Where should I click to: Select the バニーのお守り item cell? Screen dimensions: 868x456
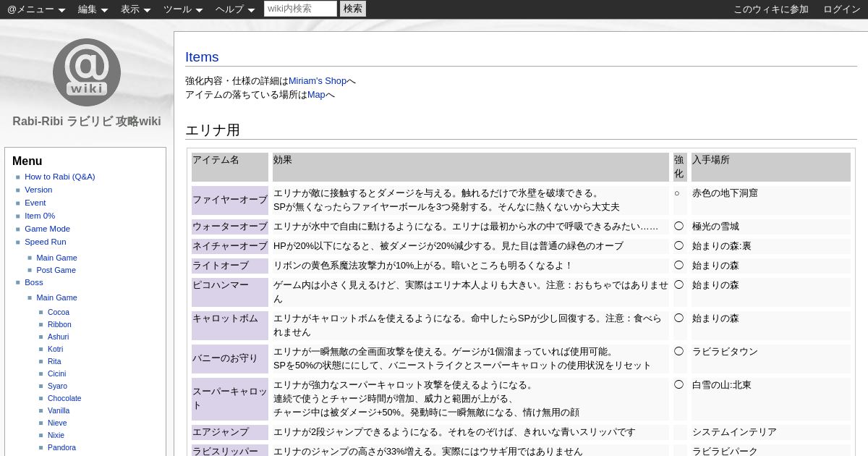(230, 359)
